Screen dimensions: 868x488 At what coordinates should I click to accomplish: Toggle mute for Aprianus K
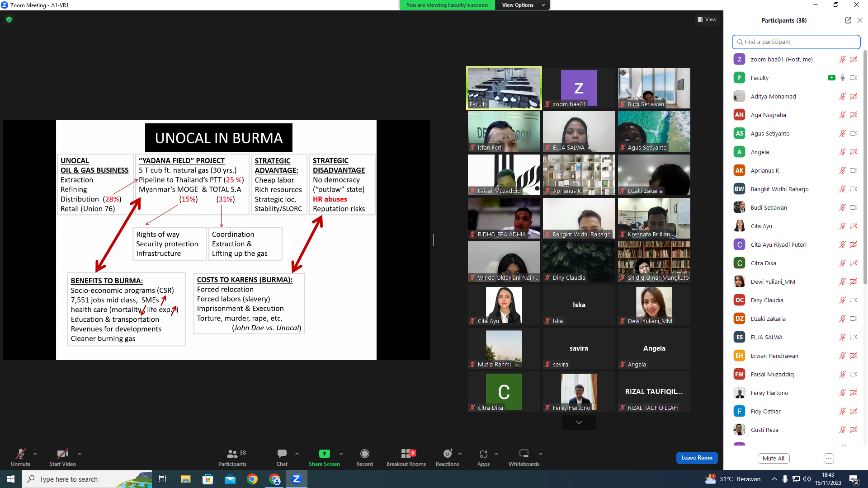(x=843, y=170)
